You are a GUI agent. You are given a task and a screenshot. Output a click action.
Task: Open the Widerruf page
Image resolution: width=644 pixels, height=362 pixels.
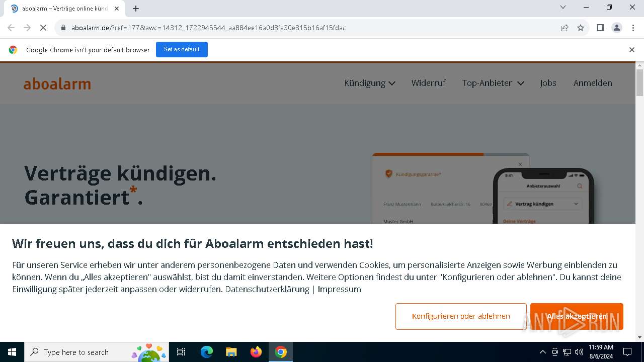pyautogui.click(x=428, y=83)
